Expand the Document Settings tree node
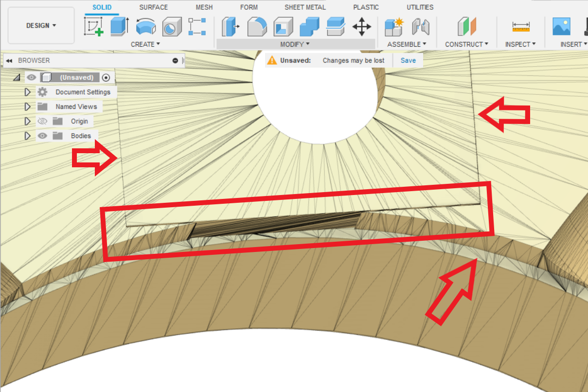The width and height of the screenshot is (588, 392). tap(28, 92)
